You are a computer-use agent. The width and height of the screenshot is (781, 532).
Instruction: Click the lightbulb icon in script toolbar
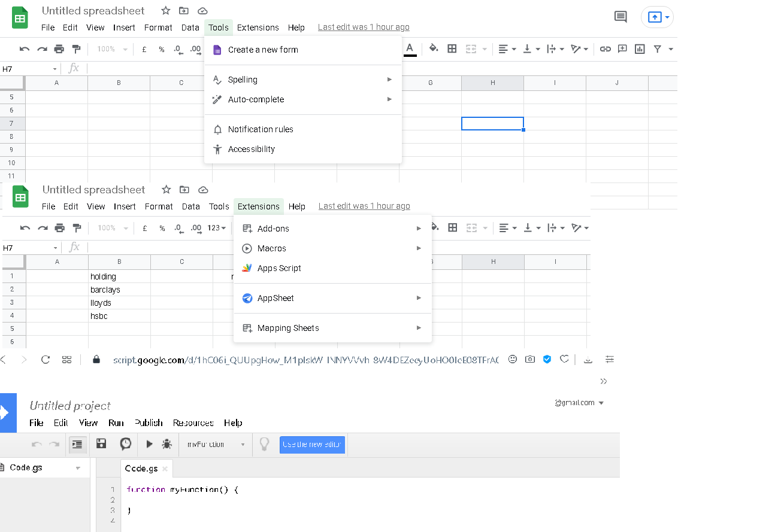pyautogui.click(x=264, y=444)
